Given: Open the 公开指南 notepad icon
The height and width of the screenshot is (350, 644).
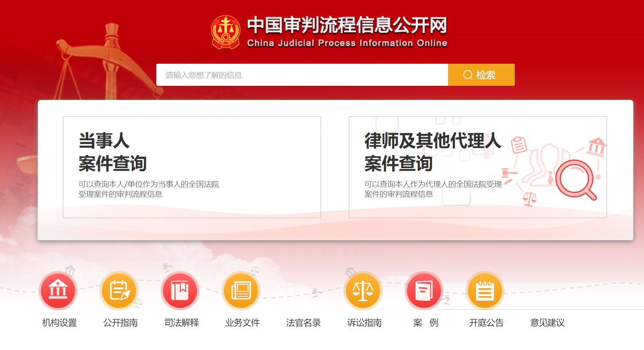Looking at the screenshot, I should [119, 291].
